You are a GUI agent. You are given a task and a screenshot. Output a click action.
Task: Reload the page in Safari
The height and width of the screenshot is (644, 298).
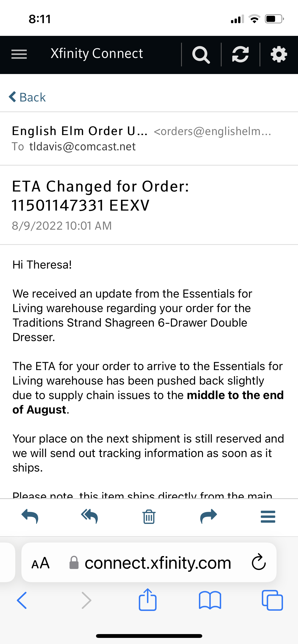(x=259, y=562)
